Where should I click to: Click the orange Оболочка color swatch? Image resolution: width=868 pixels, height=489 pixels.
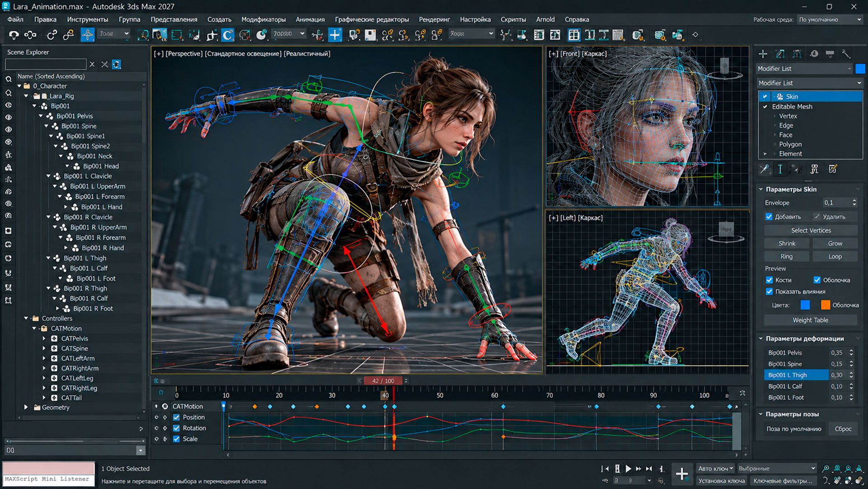825,305
